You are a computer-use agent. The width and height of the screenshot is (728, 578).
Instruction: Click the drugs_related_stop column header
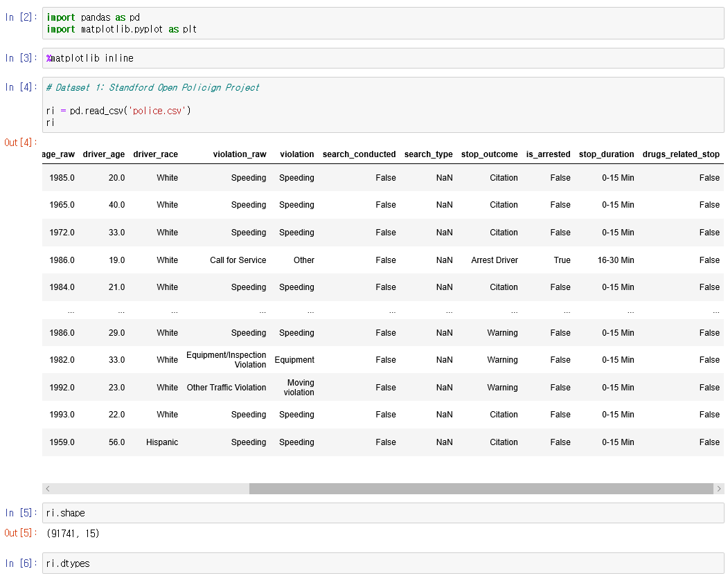click(681, 154)
